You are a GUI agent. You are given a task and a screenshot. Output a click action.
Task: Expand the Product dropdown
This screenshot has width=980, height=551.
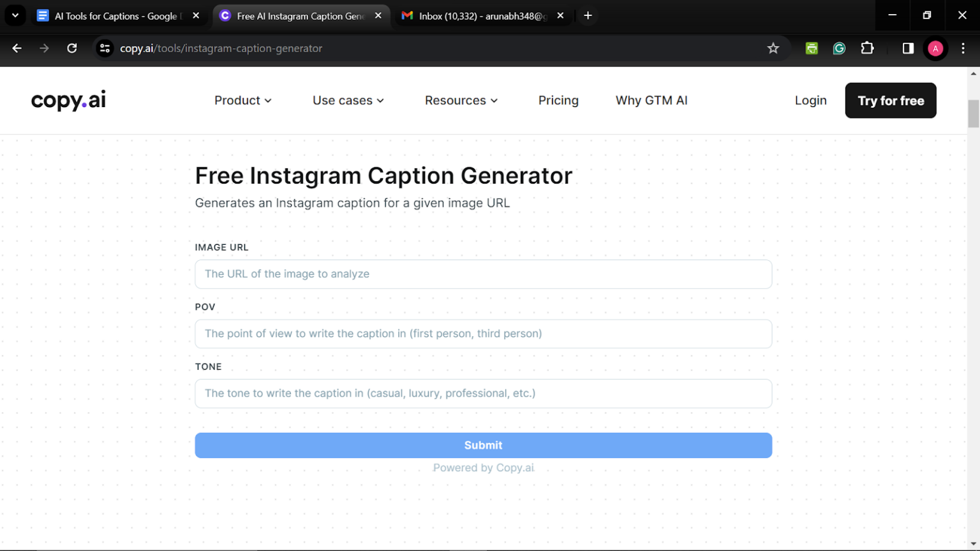tap(242, 100)
